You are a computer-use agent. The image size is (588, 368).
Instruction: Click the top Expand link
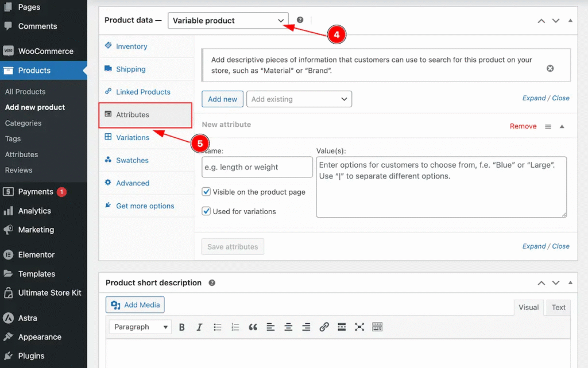534,98
